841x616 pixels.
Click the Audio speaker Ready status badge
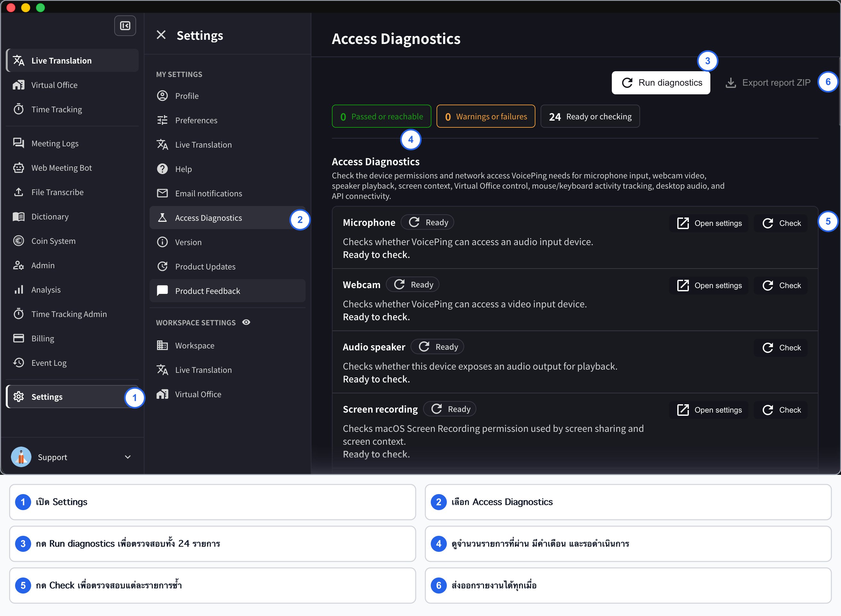click(x=437, y=347)
